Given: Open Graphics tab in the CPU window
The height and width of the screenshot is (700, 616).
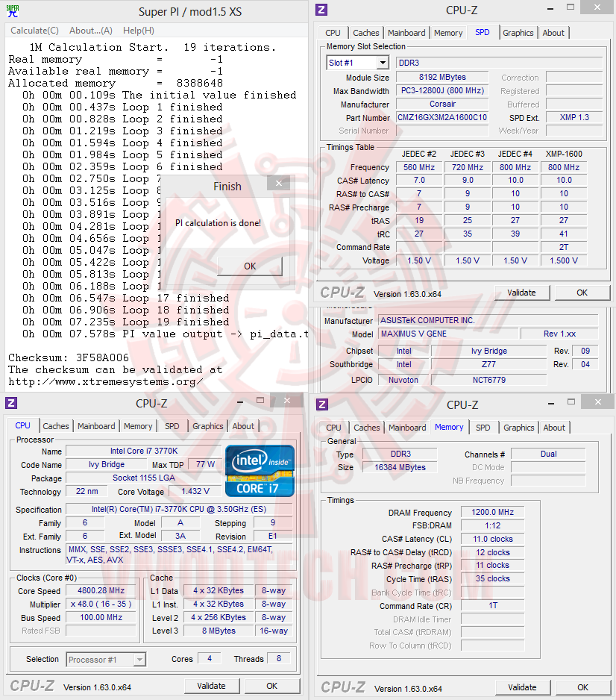Looking at the screenshot, I should coord(207,426).
